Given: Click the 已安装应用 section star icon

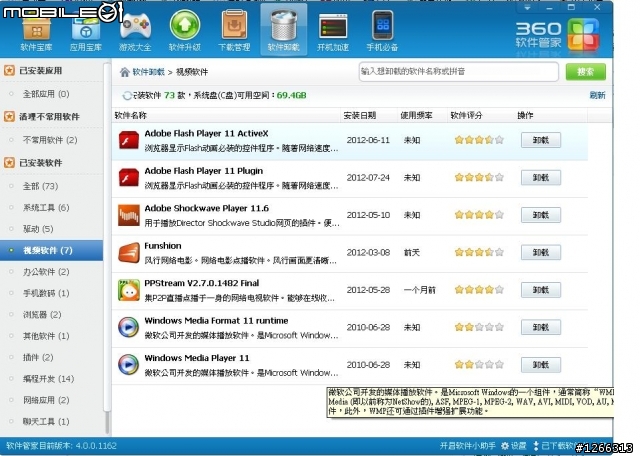Looking at the screenshot, I should click(9, 70).
